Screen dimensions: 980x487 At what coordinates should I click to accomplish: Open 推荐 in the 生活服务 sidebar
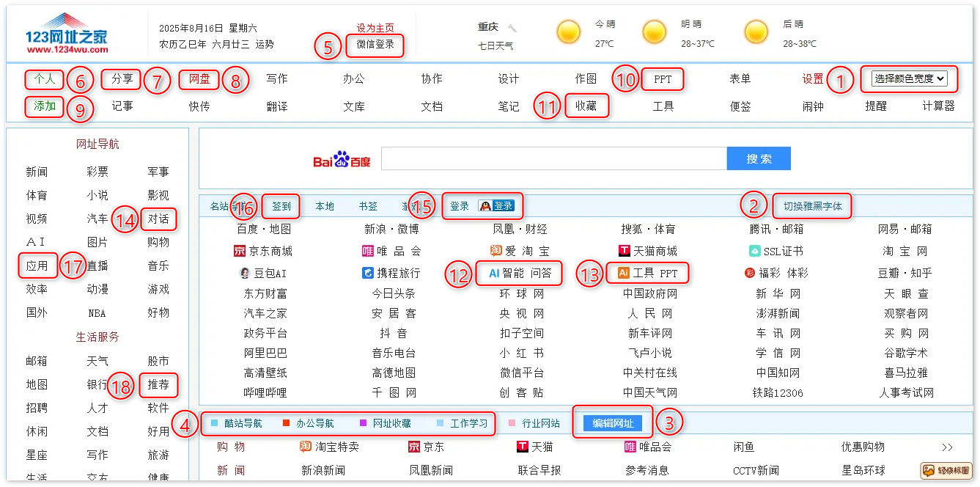pos(158,384)
